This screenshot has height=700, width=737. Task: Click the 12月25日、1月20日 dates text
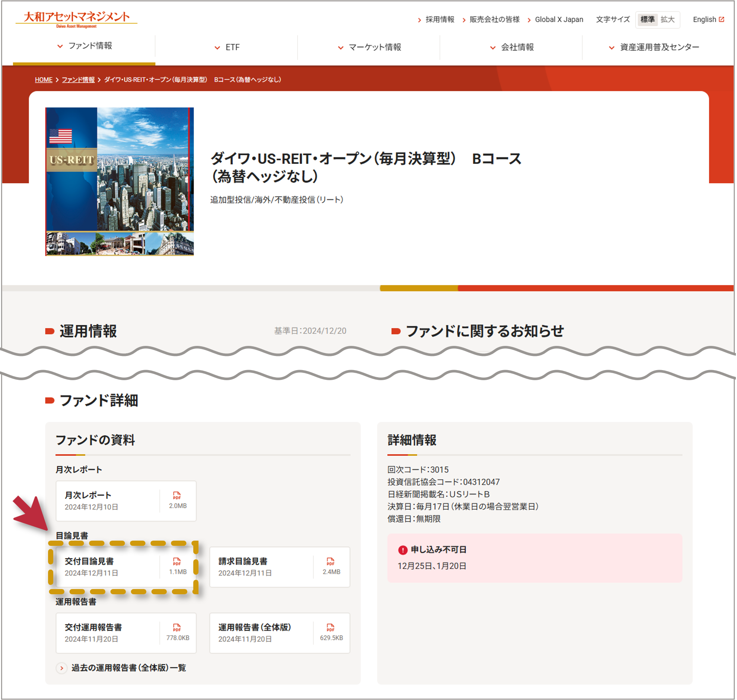click(432, 567)
